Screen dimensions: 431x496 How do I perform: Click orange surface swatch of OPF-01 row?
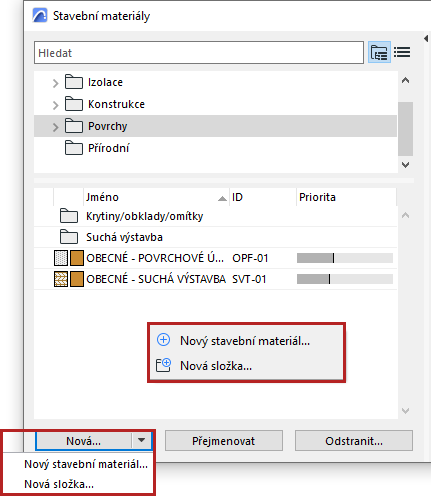pos(77,258)
